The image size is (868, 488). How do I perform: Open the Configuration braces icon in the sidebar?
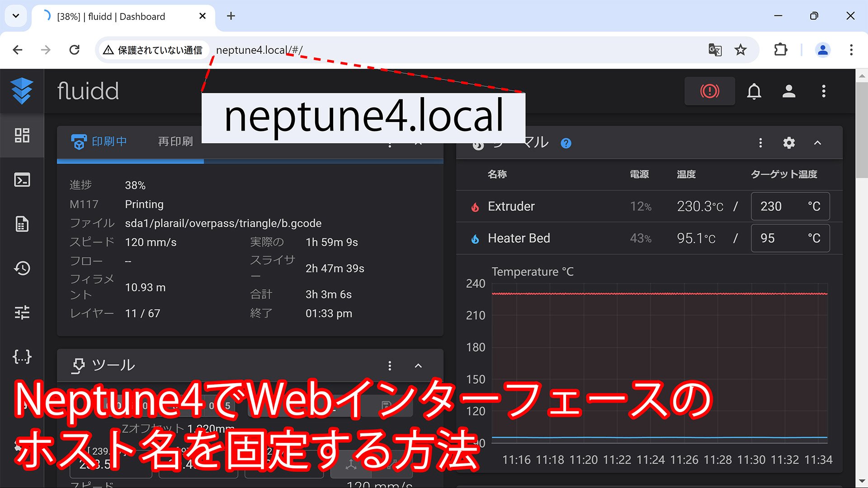(x=22, y=357)
